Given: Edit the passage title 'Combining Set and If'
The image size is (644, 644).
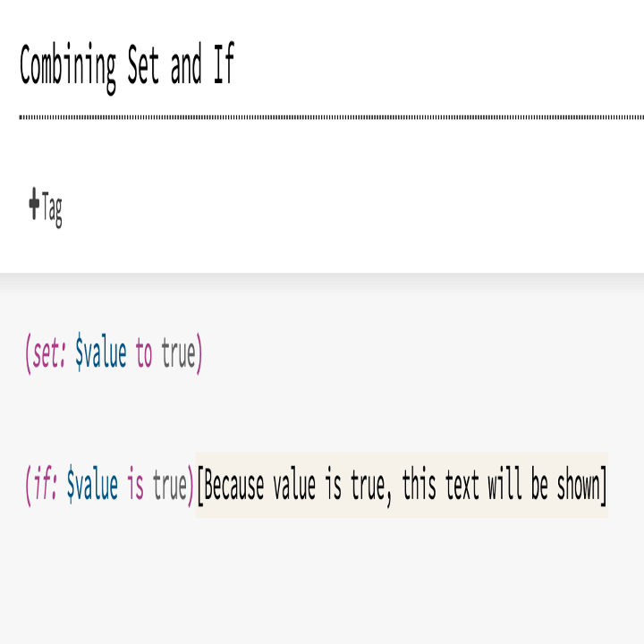Looking at the screenshot, I should [126, 67].
